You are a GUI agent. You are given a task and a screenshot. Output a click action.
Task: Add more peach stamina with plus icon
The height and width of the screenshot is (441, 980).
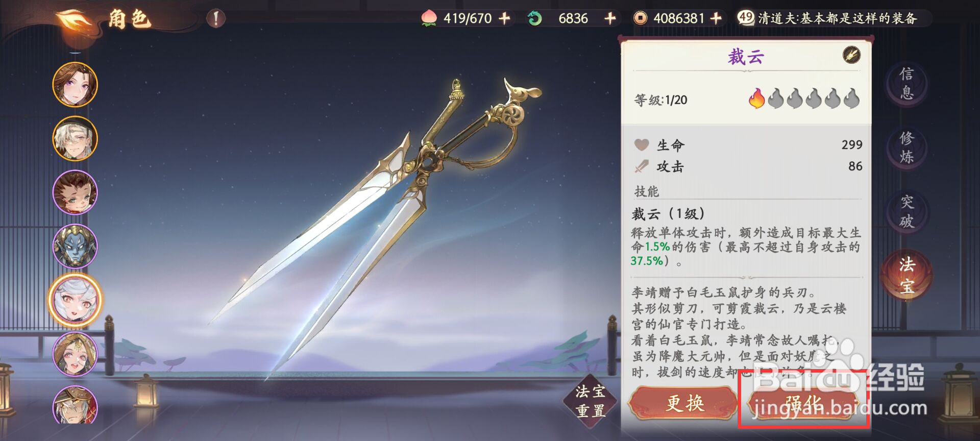point(505,18)
